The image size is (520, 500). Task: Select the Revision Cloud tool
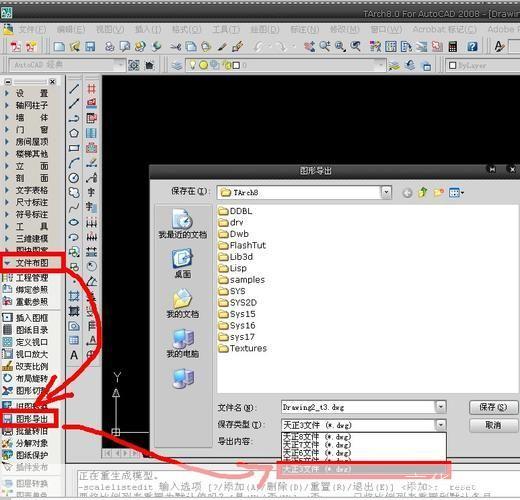tap(74, 193)
